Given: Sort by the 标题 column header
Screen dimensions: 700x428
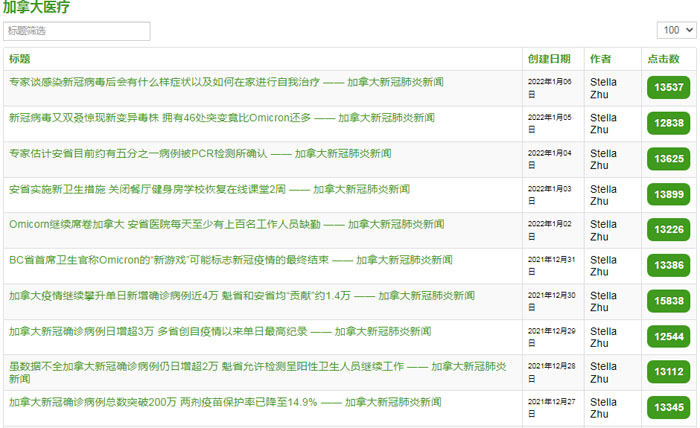Looking at the screenshot, I should coord(20,59).
